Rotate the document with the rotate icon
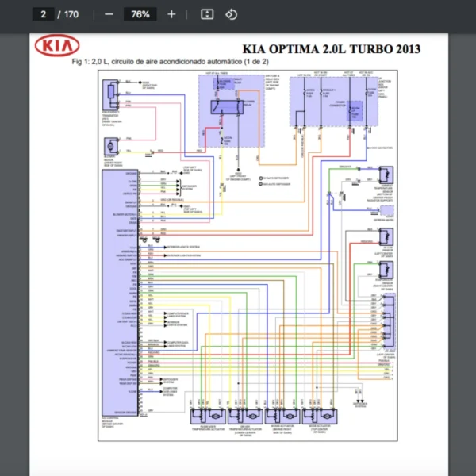The image size is (476, 476). coord(231,14)
